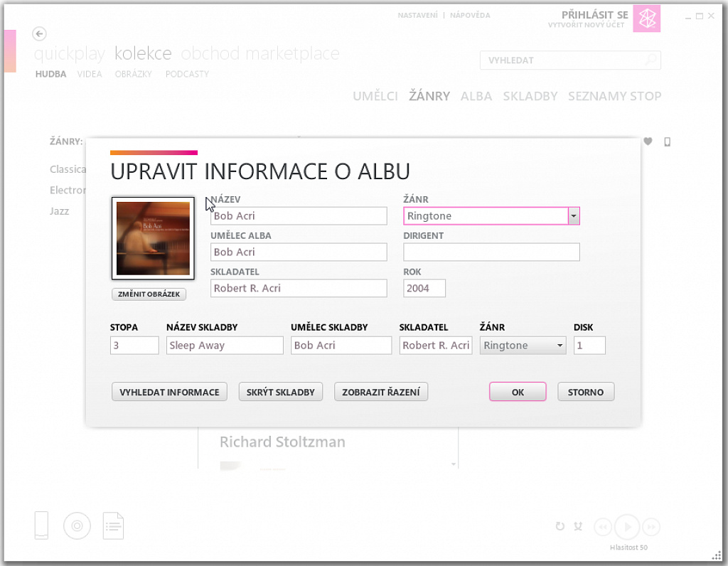Click the ZMĚNIT OBRÁZEK button

[149, 294]
